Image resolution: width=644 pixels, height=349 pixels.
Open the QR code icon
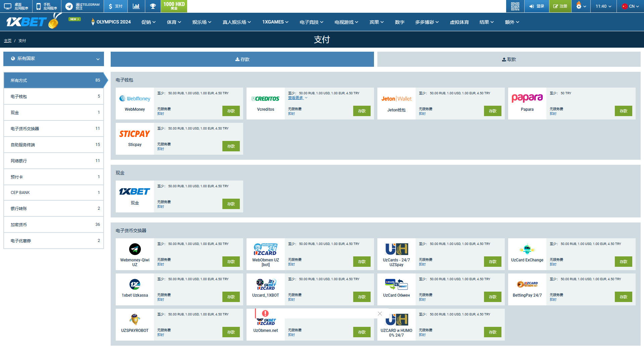pyautogui.click(x=515, y=6)
